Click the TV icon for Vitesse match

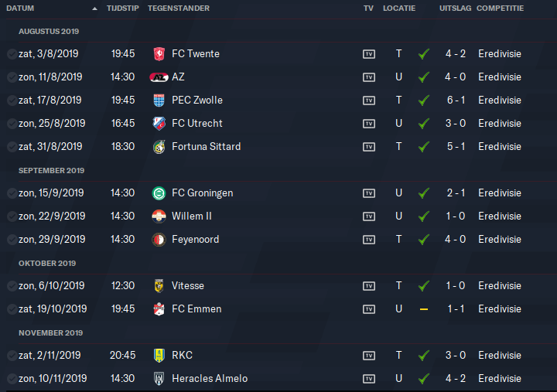click(x=369, y=286)
